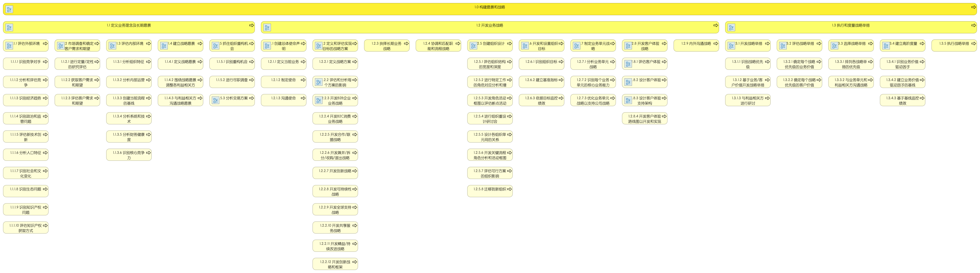Viewport: 980px width, 273px height.
Task: Open the hierarchy icon on 开发B2B企业业务战略
Action: [x=319, y=101]
